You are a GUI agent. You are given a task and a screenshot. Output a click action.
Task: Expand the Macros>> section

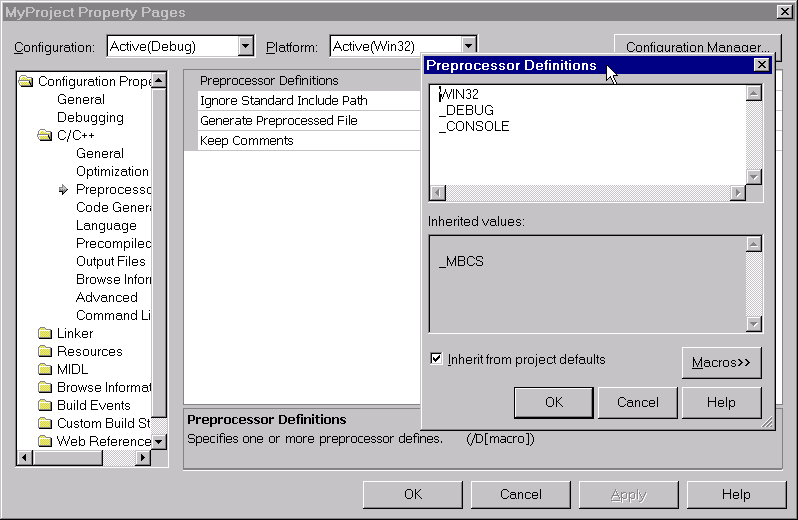tap(721, 363)
